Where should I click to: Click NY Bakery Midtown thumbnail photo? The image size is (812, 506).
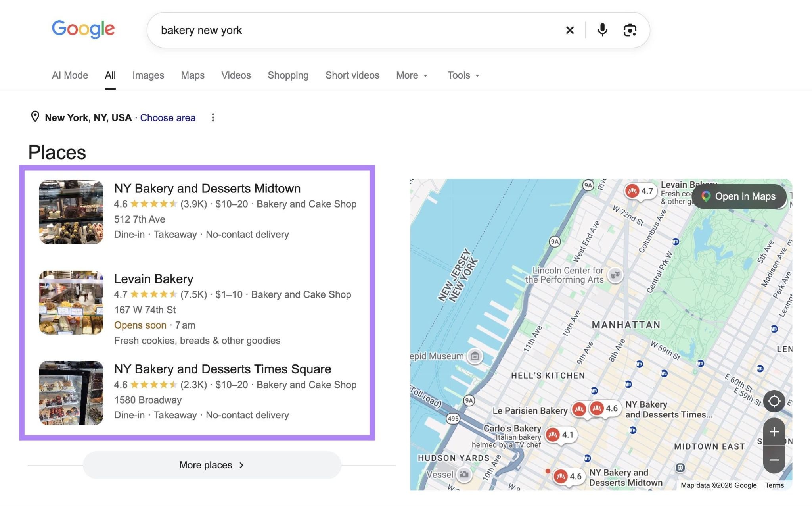(71, 212)
